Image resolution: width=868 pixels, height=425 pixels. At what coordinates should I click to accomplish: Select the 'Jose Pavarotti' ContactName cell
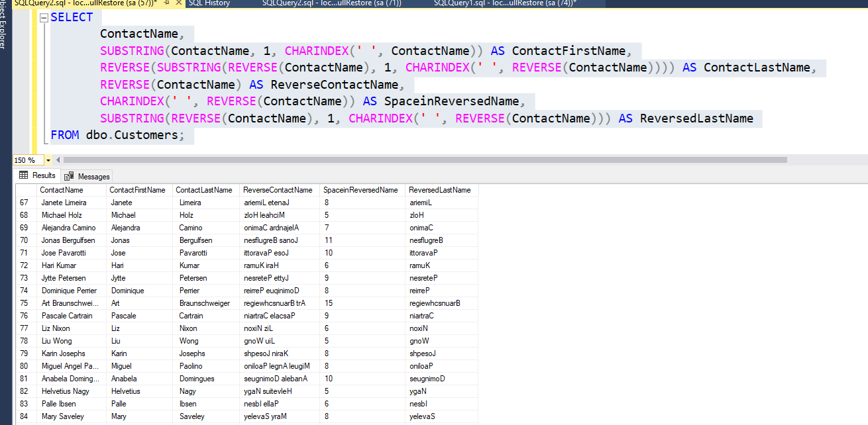click(x=72, y=253)
